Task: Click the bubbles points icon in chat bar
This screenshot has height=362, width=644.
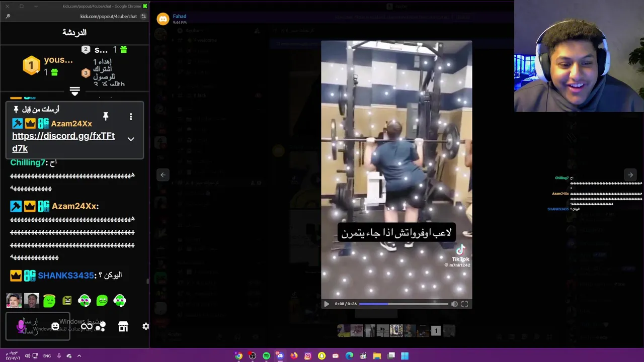Action: tap(101, 327)
